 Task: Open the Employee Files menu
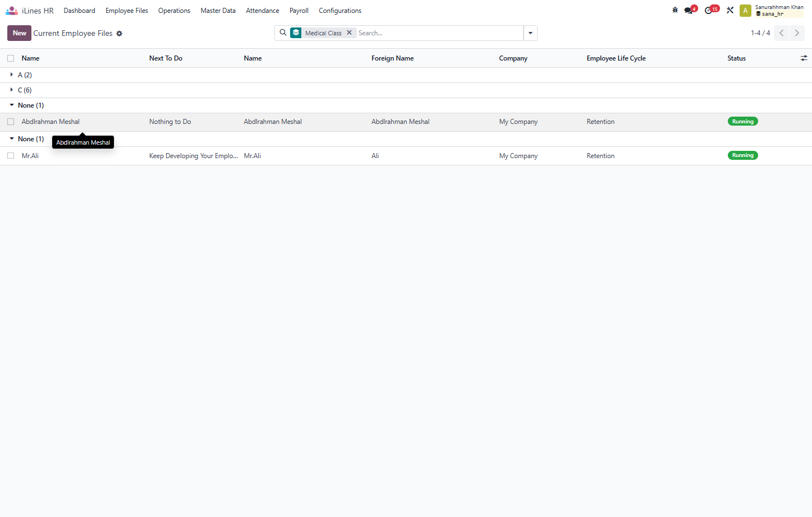(x=127, y=11)
